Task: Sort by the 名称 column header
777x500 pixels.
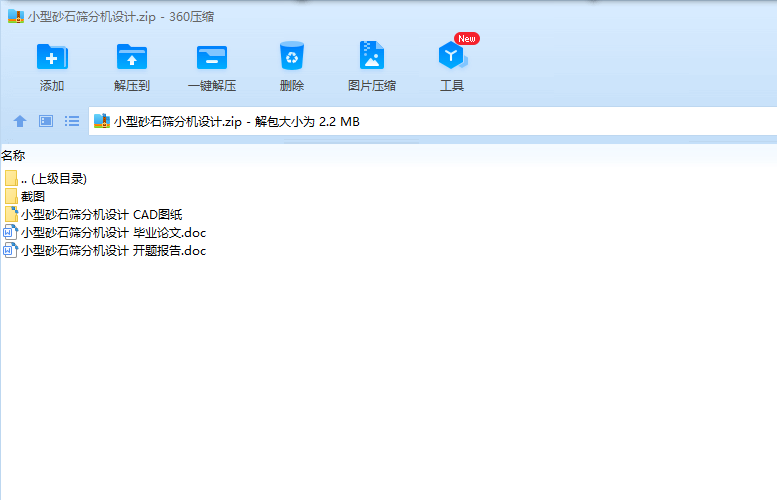Action: click(13, 156)
